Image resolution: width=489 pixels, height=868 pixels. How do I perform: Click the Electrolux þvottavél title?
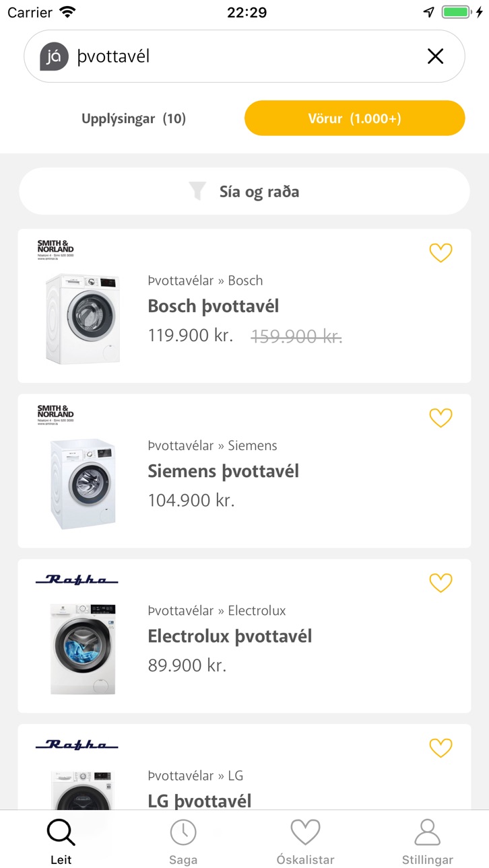click(230, 636)
